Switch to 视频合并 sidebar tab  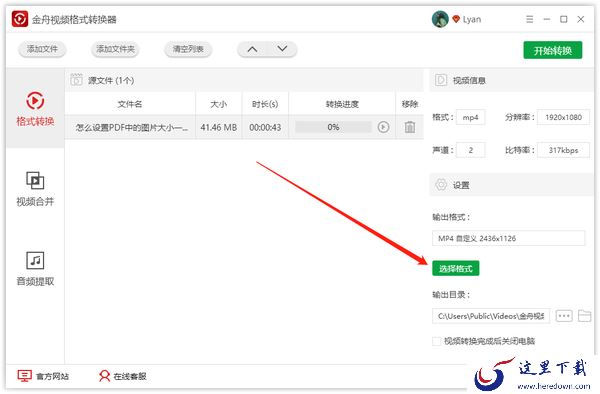tap(35, 189)
